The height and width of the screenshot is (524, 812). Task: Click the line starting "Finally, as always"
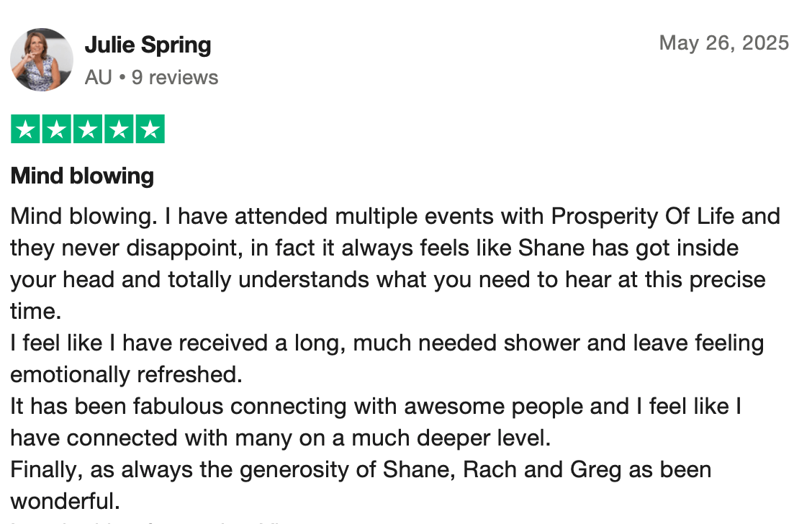(x=360, y=470)
